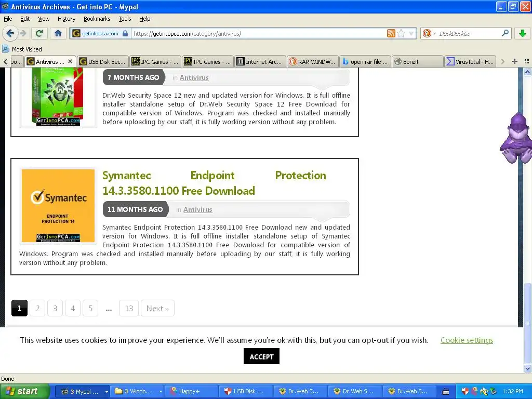Image resolution: width=532 pixels, height=399 pixels.
Task: Open the Bookmarks menu
Action: (97, 19)
